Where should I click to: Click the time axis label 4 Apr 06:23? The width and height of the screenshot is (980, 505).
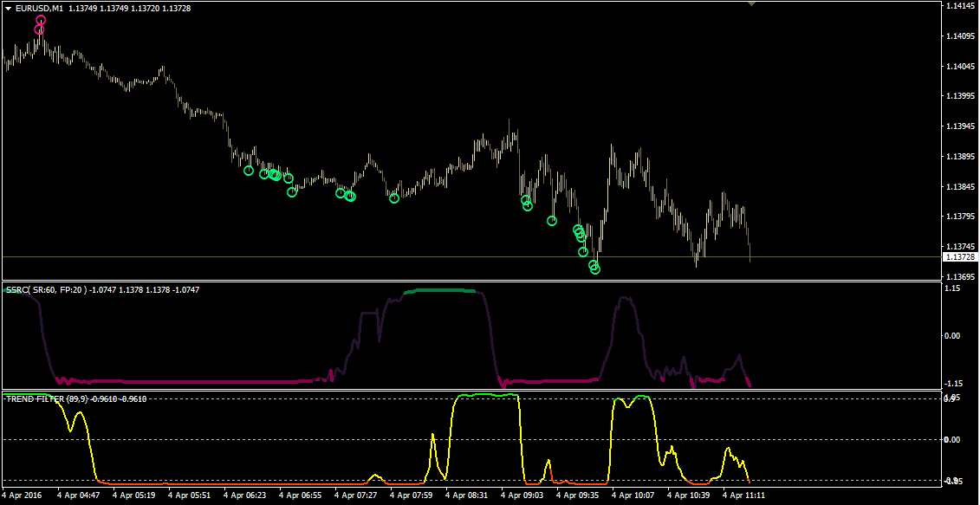tap(246, 495)
